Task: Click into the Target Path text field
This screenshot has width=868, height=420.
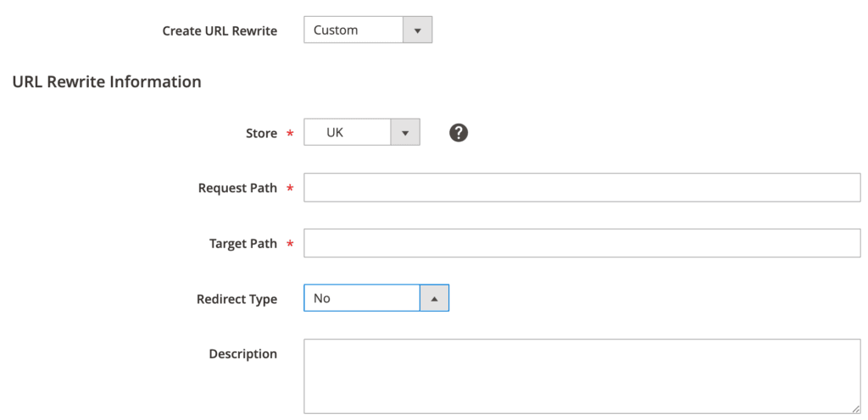Action: pyautogui.click(x=581, y=243)
